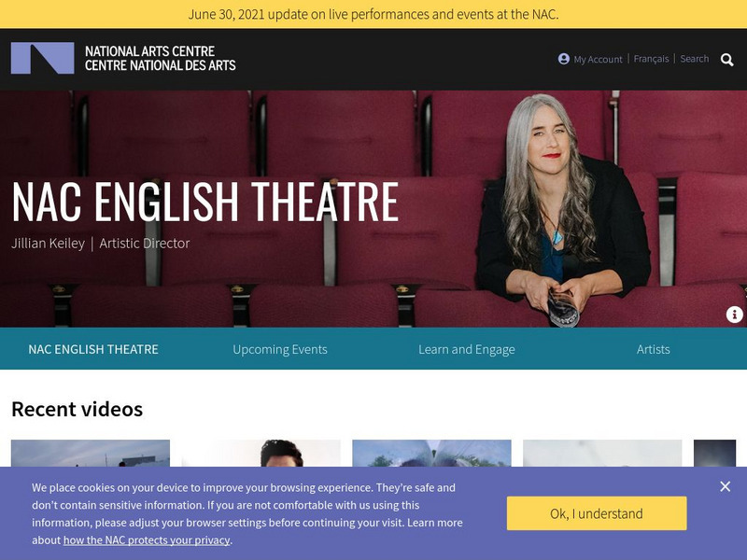
Task: Click the NAC ENGLISH THEATRE banner heading
Action: coord(204,202)
